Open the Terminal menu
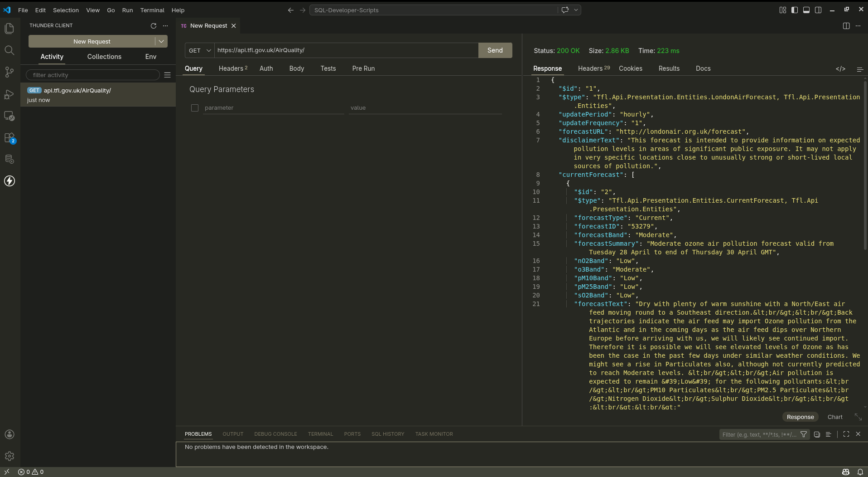Screen dimensions: 868x477 coord(152,10)
